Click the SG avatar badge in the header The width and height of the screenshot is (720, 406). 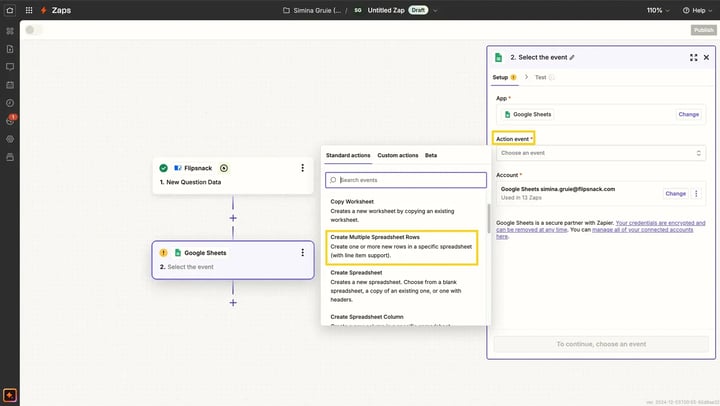pyautogui.click(x=358, y=10)
